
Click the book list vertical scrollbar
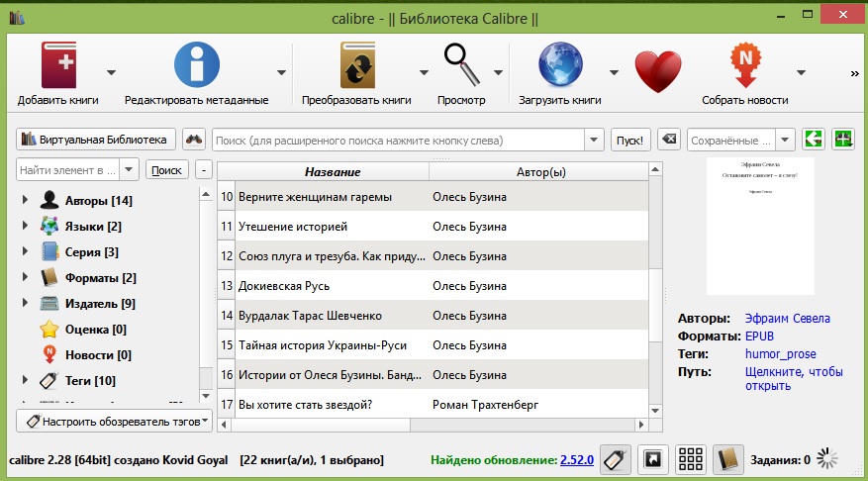point(655,297)
